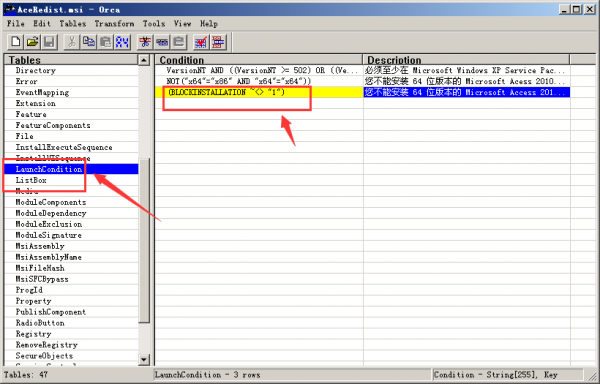The height and width of the screenshot is (384, 600).
Task: Select the RemoveRegistry table
Action: click(47, 345)
